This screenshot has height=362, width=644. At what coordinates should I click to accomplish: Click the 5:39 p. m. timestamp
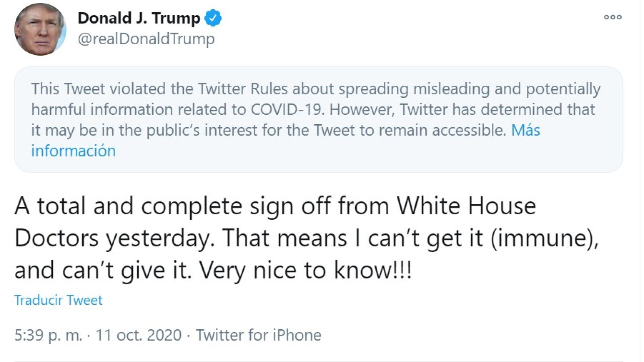48,335
